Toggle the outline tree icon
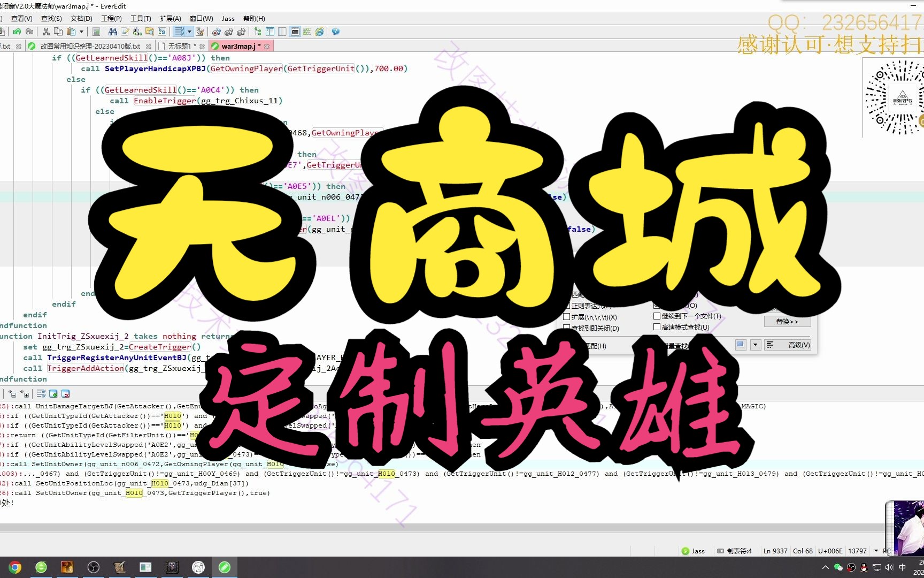 [x=258, y=32]
